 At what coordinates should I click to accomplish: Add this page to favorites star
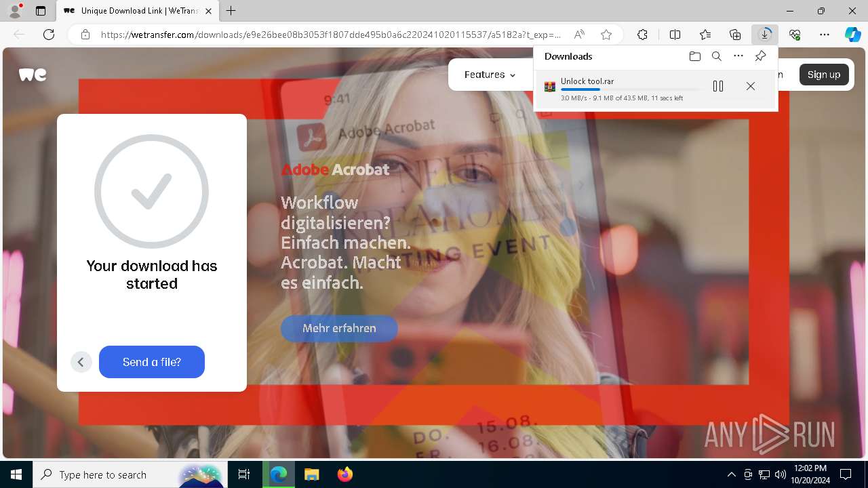[x=606, y=35]
